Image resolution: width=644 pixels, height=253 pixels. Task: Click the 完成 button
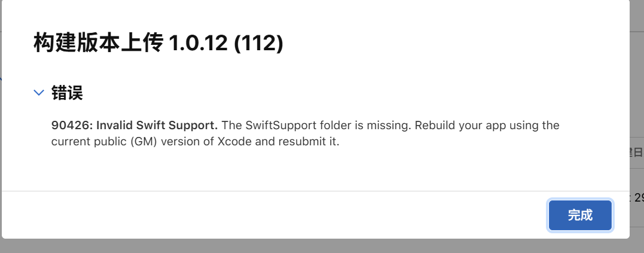tap(580, 215)
